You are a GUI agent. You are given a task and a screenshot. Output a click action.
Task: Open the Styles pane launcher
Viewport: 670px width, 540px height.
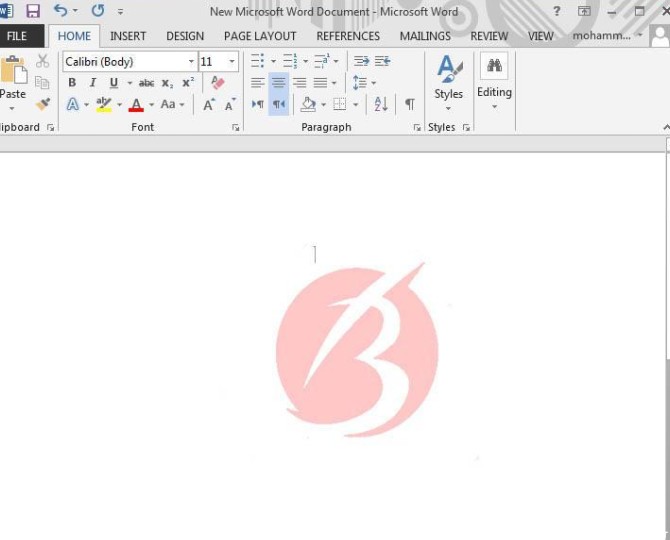[466, 127]
